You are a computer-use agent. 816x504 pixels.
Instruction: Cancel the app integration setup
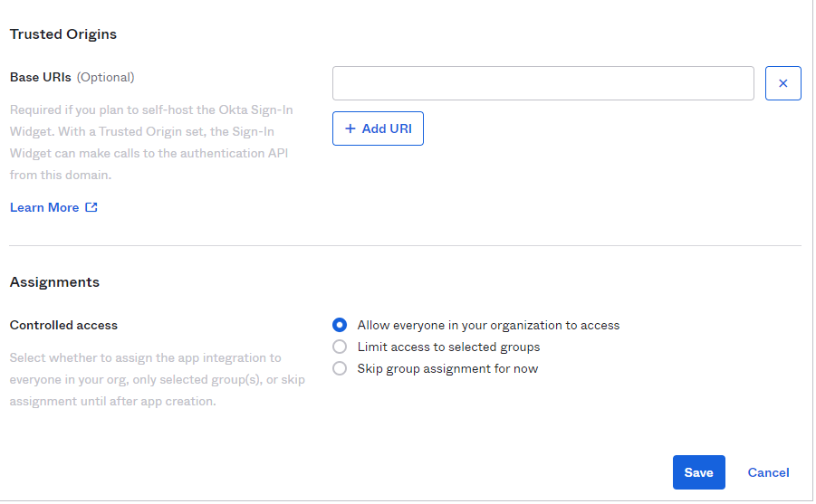pos(768,472)
